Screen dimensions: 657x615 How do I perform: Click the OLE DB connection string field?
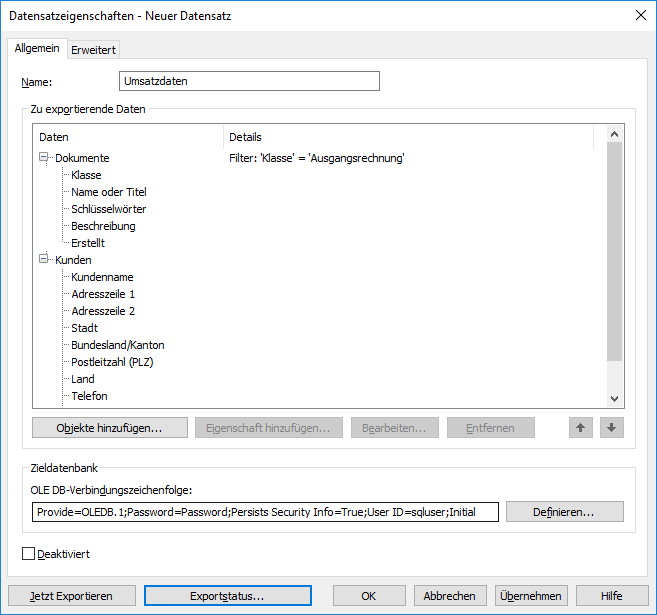click(x=265, y=512)
